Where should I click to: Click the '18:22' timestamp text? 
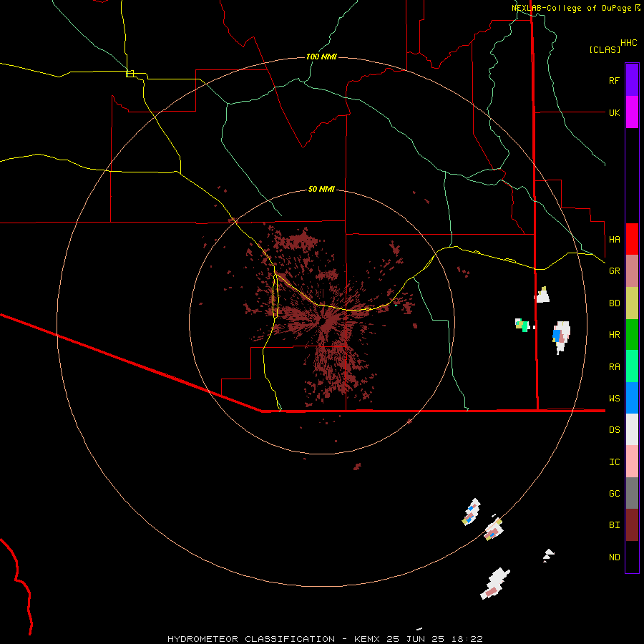tap(466, 639)
